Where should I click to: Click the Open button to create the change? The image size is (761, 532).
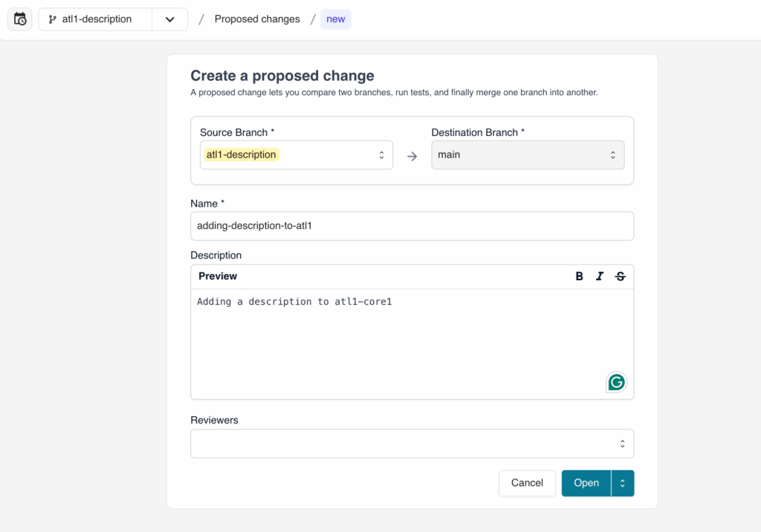(x=586, y=483)
